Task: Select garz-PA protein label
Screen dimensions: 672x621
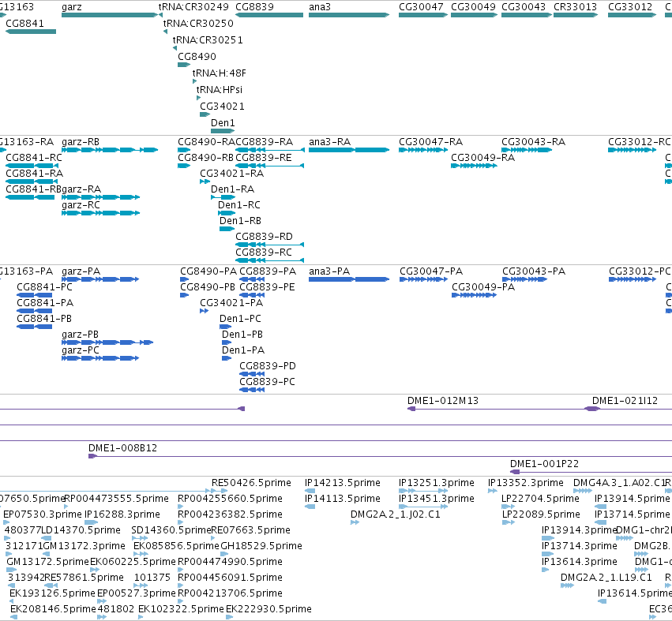Action: pyautogui.click(x=81, y=271)
